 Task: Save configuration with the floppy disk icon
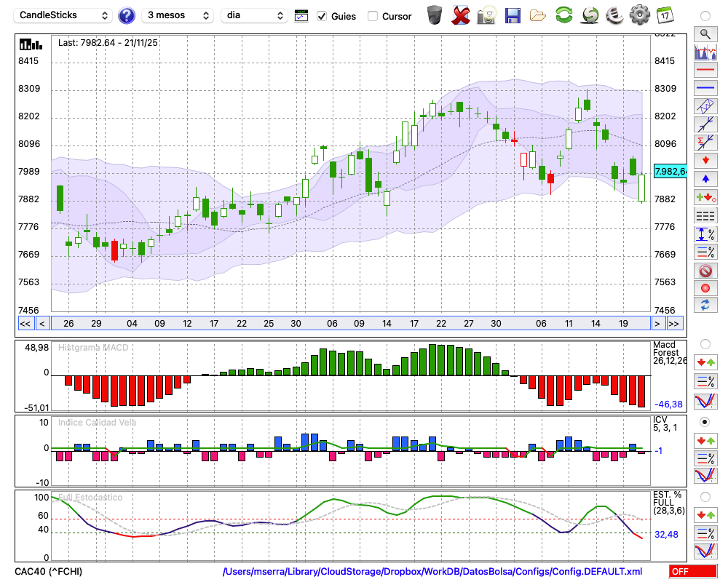(513, 15)
